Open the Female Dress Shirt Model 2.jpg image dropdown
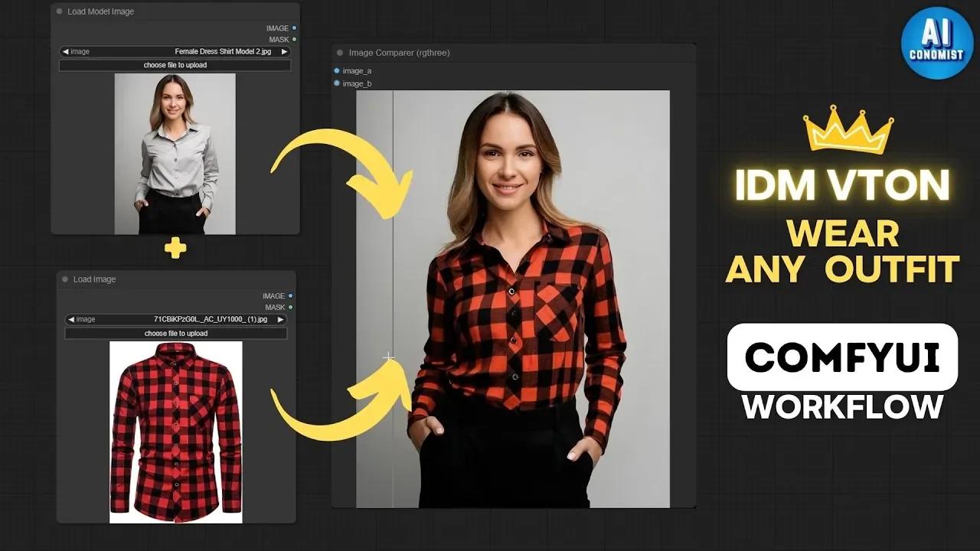The height and width of the screenshot is (551, 980). pyautogui.click(x=175, y=52)
